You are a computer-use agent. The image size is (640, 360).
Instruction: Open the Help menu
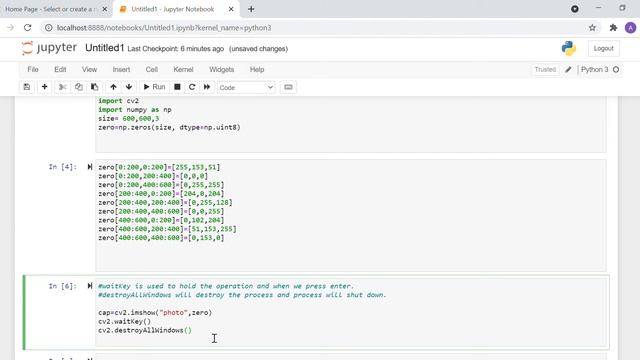click(257, 69)
